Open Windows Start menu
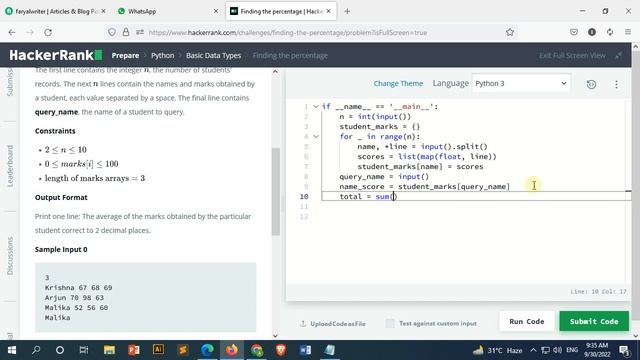 coord(12,350)
